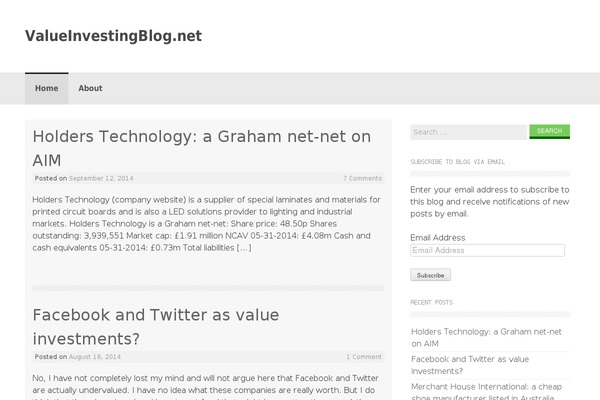Follow the August 18, 2014 date link
Image resolution: width=600 pixels, height=400 pixels.
click(x=95, y=357)
